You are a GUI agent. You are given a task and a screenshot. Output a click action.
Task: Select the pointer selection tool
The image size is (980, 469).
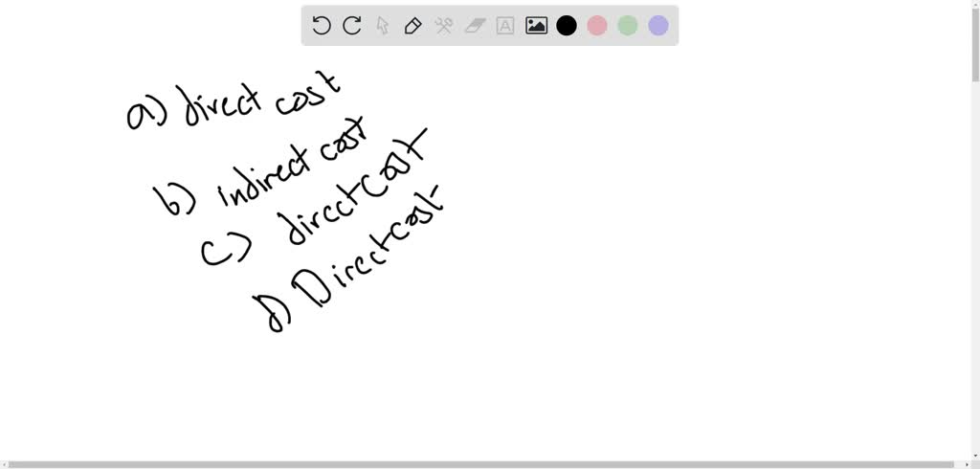coord(383,26)
